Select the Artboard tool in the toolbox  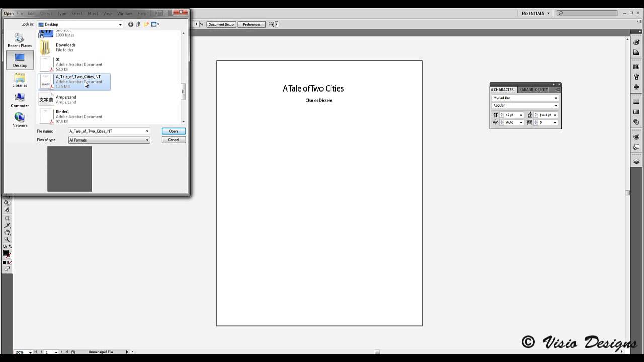pyautogui.click(x=7, y=218)
